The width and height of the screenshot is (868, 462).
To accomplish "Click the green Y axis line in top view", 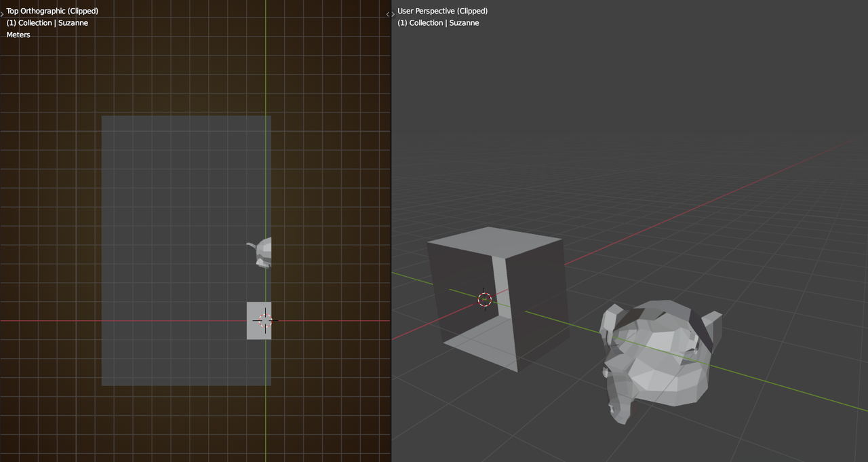I will 266,68.
